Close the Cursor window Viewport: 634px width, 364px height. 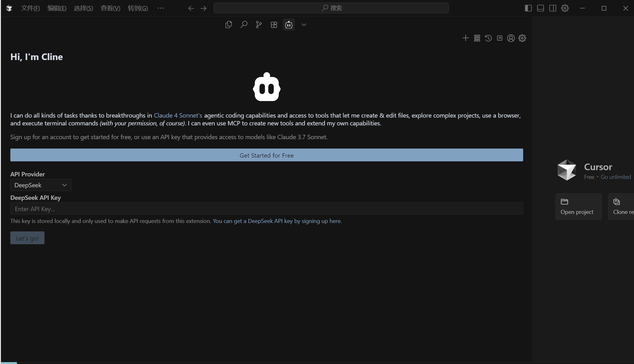point(625,8)
